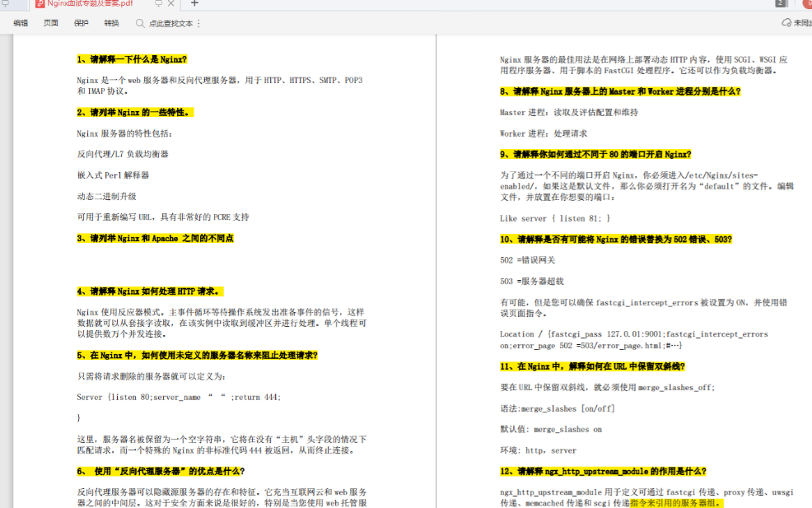812x508 pixels.
Task: Click the line 动态二进制升级
Action: (x=107, y=197)
